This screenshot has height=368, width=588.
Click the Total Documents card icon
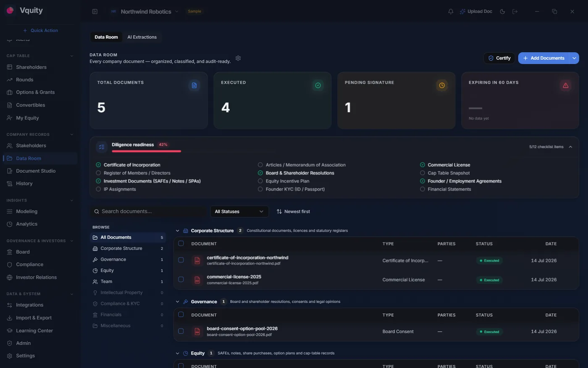[x=194, y=85]
